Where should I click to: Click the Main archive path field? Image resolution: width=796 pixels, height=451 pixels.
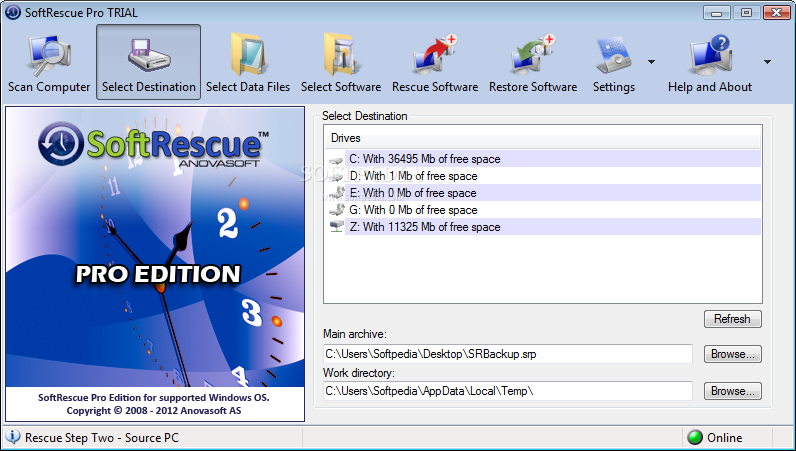pos(508,354)
